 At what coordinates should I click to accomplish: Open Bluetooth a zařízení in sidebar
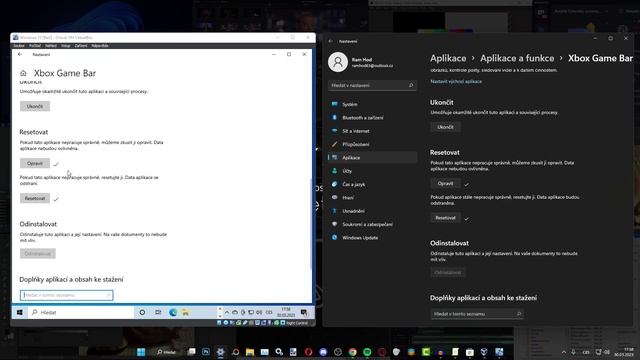[372, 118]
